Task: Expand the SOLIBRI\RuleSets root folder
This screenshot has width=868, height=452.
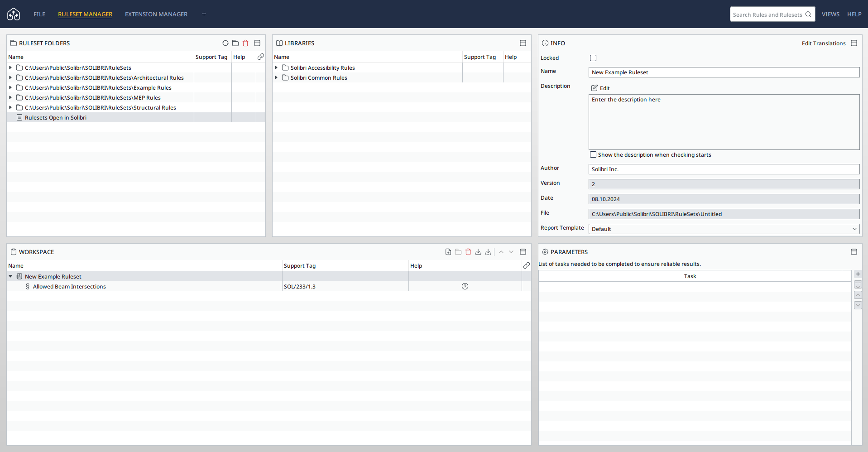Action: click(10, 67)
